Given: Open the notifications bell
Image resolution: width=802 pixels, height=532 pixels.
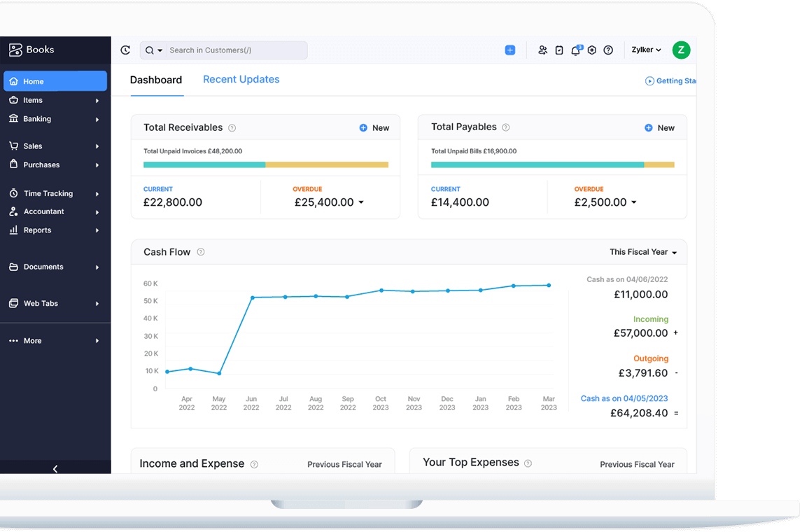Looking at the screenshot, I should [575, 50].
